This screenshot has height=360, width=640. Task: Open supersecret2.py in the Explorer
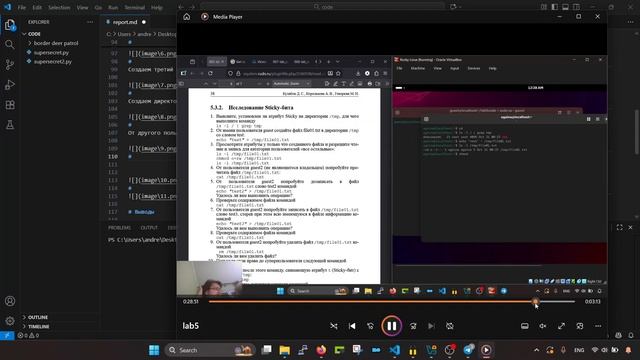coord(53,62)
